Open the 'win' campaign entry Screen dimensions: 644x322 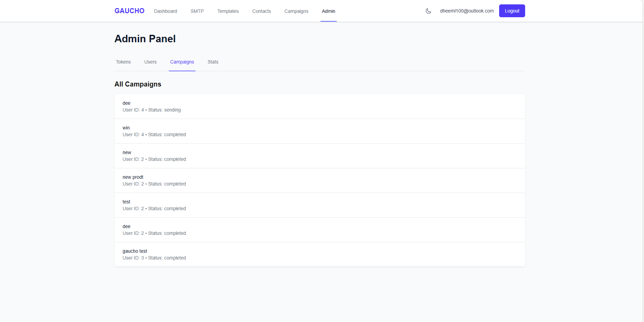tap(319, 131)
